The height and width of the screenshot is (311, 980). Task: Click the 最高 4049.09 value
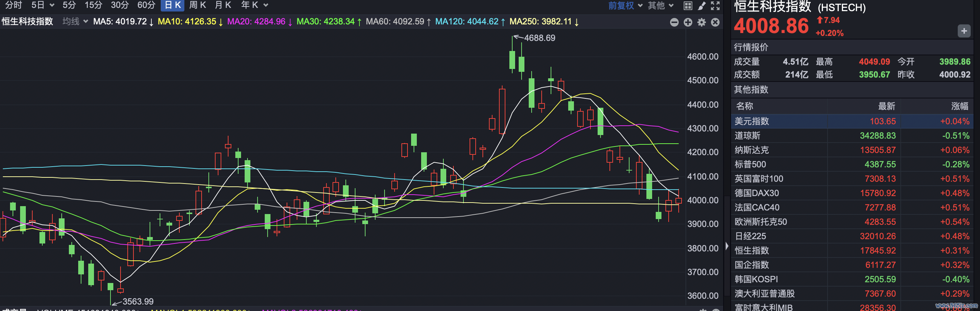[874, 62]
